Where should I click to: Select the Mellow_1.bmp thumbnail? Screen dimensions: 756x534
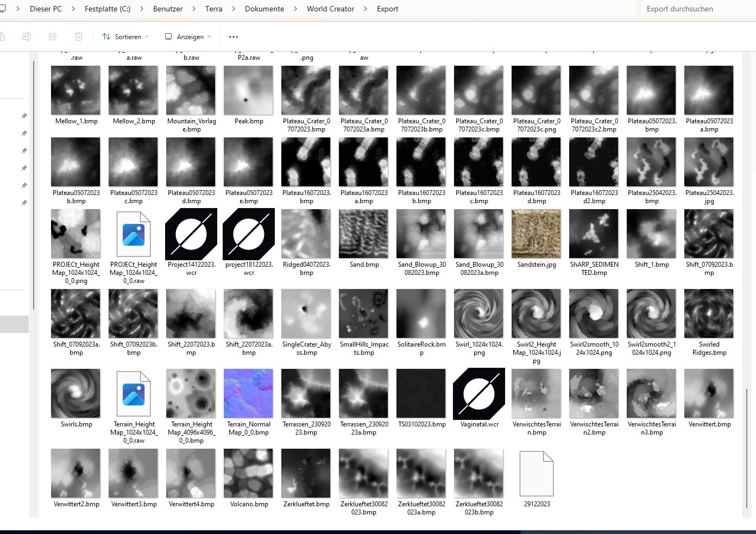[x=76, y=90]
